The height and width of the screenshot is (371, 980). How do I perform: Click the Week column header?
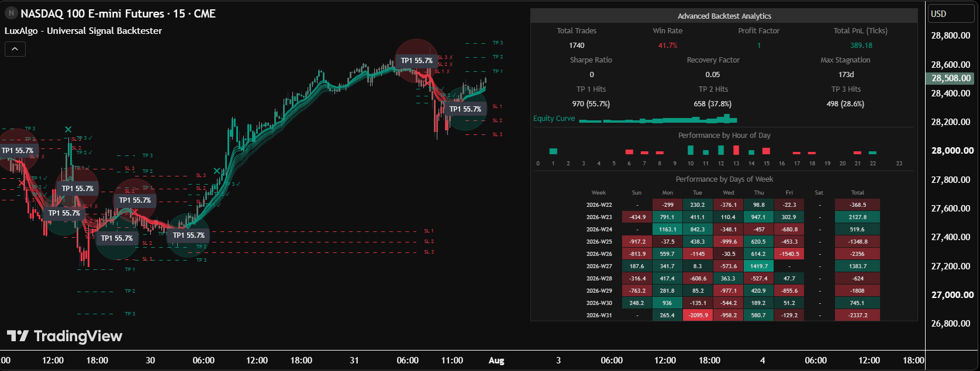(x=598, y=193)
